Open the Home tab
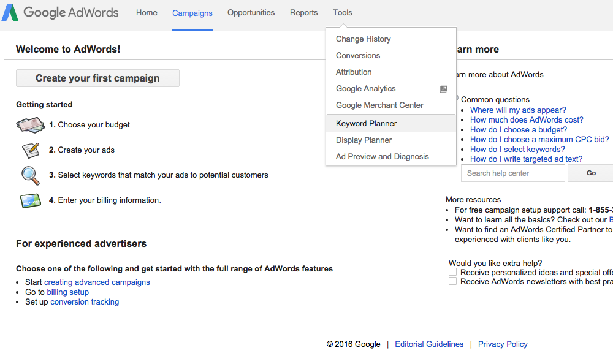The width and height of the screenshot is (613, 364). click(x=147, y=12)
